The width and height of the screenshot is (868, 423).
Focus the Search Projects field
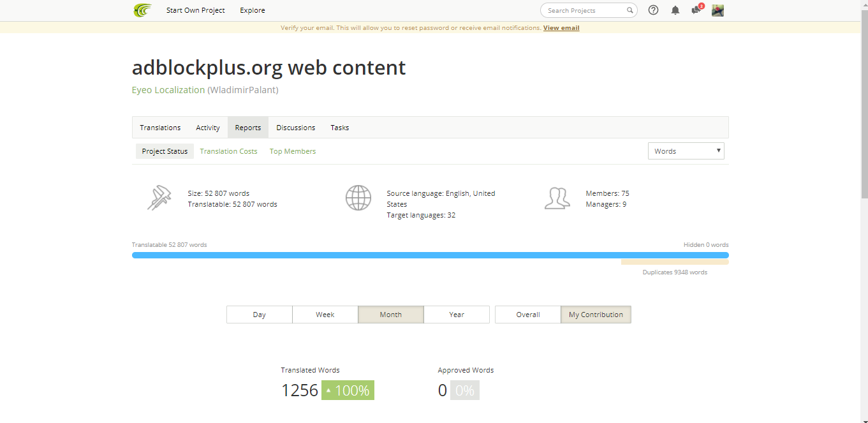point(589,10)
